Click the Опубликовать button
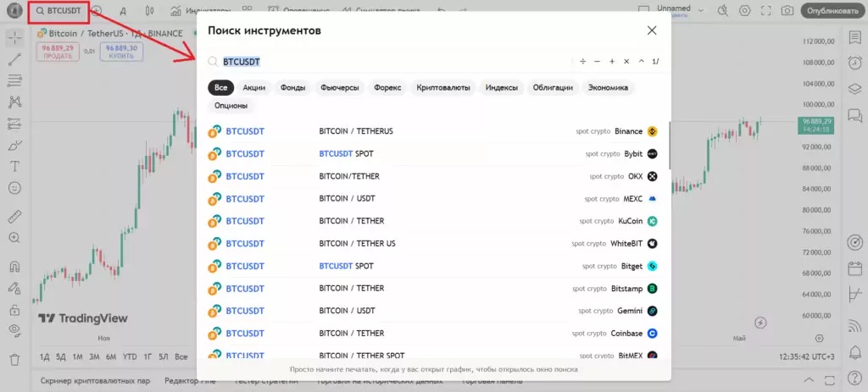868x392 pixels. [832, 10]
